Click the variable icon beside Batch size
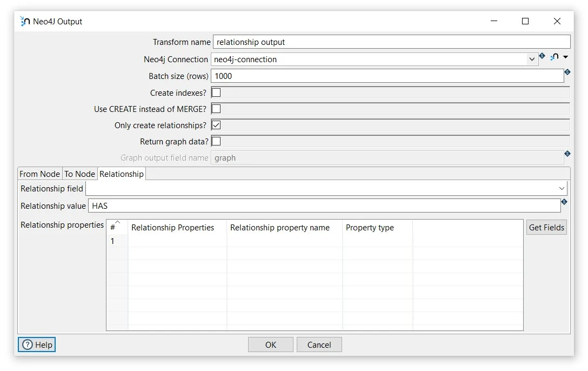Screen dimensions: 588x371 coord(567,72)
